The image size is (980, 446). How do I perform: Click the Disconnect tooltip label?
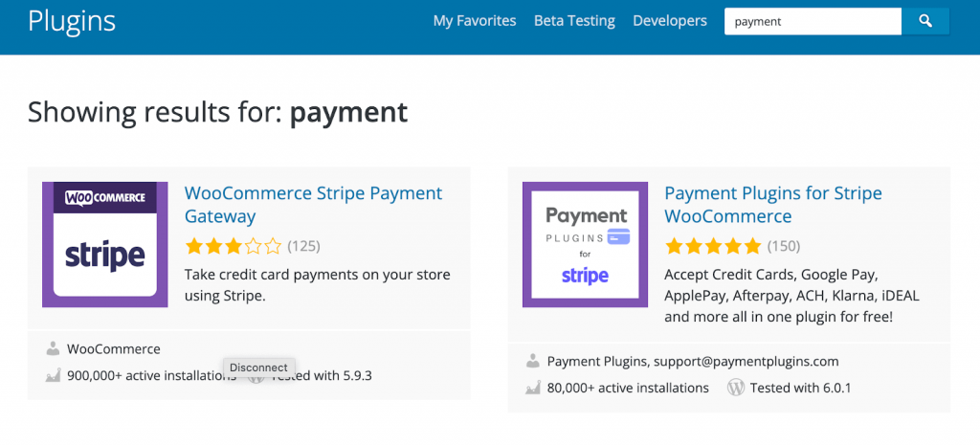click(x=258, y=368)
